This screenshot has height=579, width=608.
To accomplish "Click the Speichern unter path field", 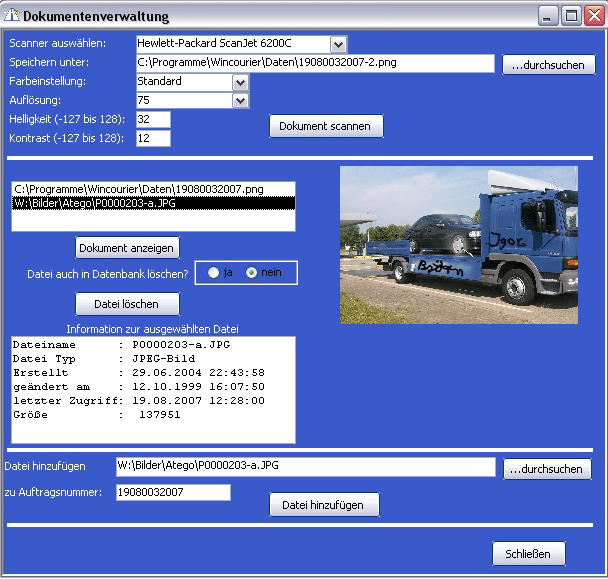I will coord(315,64).
